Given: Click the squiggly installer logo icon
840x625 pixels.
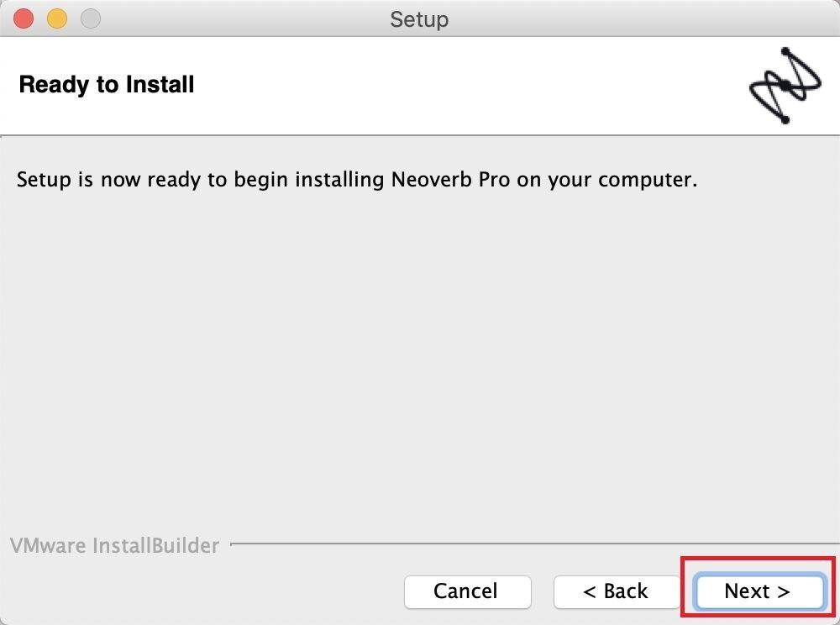Looking at the screenshot, I should (785, 85).
